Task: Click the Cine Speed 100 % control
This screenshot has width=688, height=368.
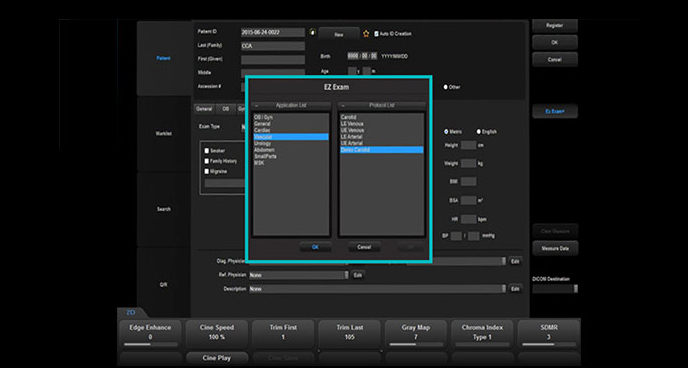Action: point(217,334)
